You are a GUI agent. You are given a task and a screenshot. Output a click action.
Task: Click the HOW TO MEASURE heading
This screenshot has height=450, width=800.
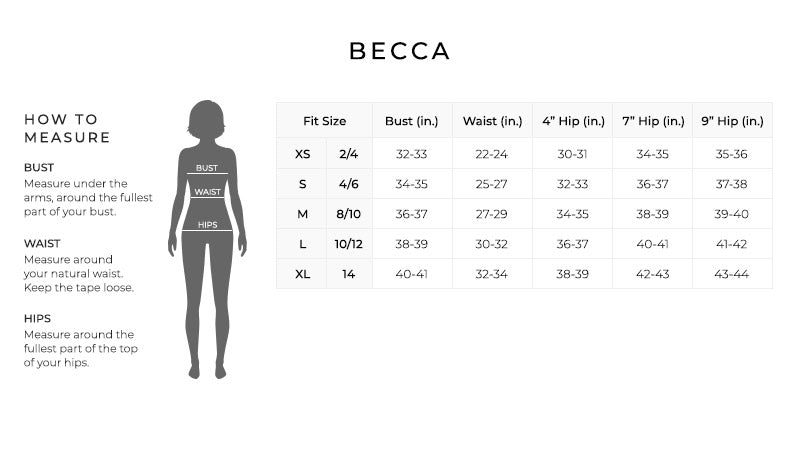(x=67, y=128)
